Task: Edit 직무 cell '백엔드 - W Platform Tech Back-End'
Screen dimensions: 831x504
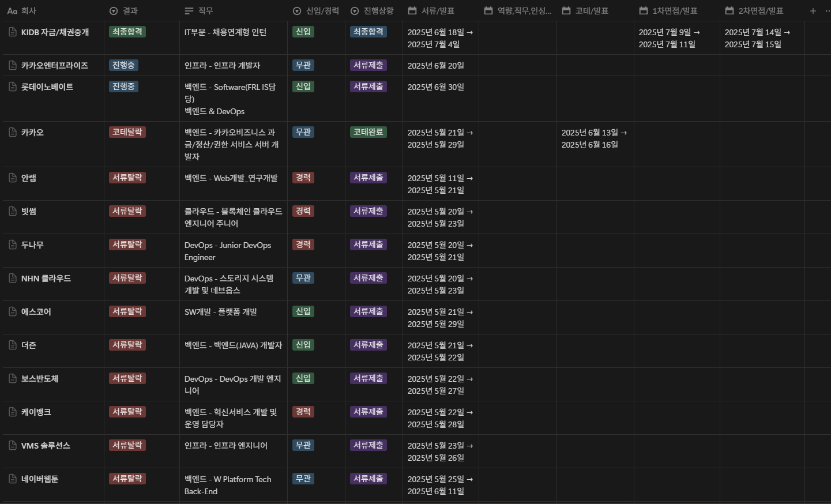Action: [x=228, y=486]
